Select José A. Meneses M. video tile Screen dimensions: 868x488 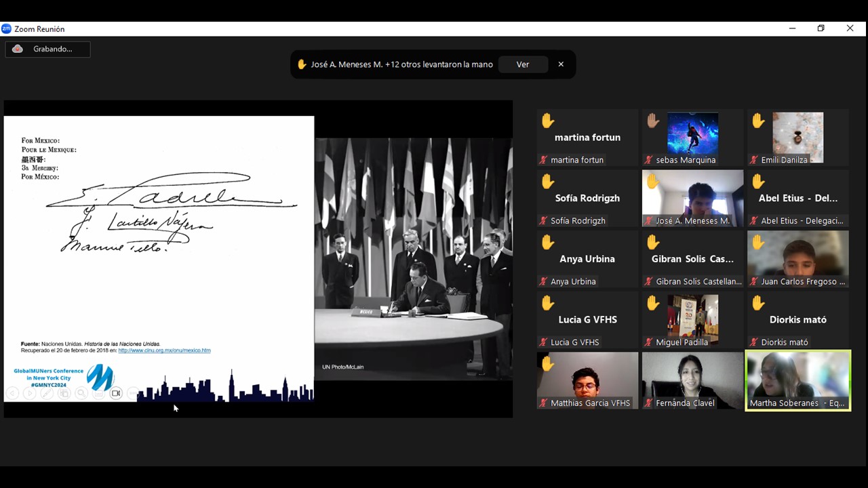coord(692,198)
